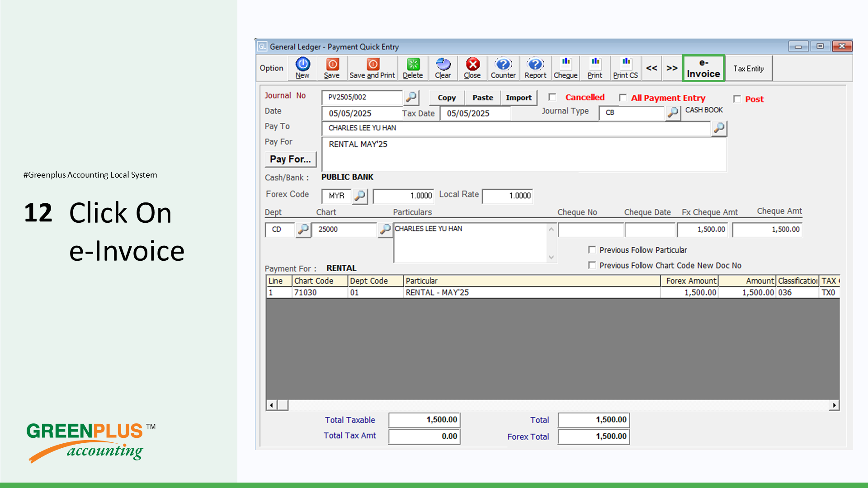
Task: Click the Total Tax Amt value field
Action: [x=425, y=436]
